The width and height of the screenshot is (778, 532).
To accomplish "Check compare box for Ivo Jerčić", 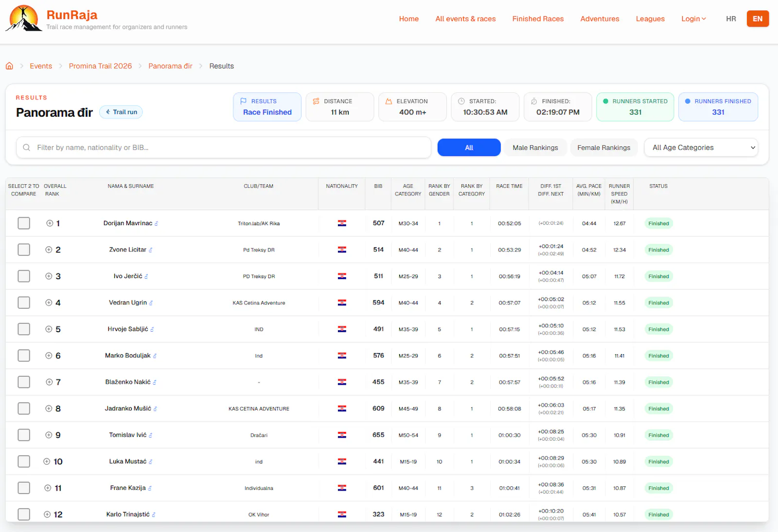I will pyautogui.click(x=24, y=276).
